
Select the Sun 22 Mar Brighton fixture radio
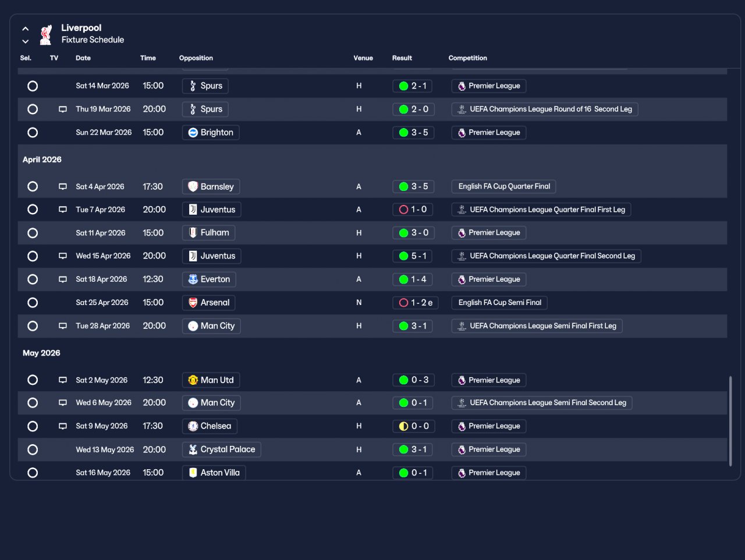(33, 133)
